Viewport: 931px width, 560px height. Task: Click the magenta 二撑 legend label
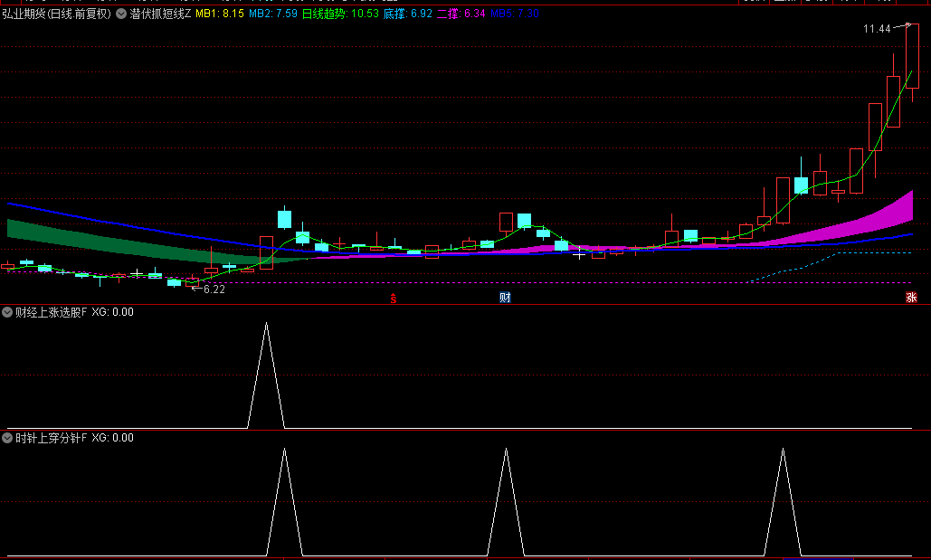pyautogui.click(x=461, y=14)
